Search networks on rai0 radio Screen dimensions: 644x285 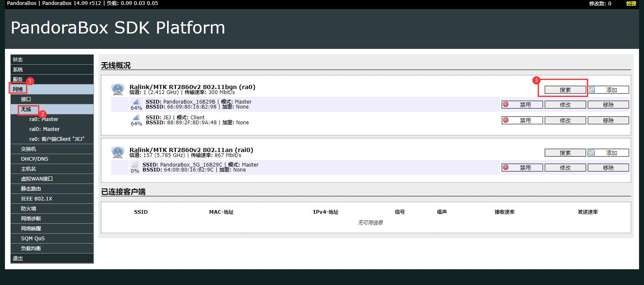565,153
